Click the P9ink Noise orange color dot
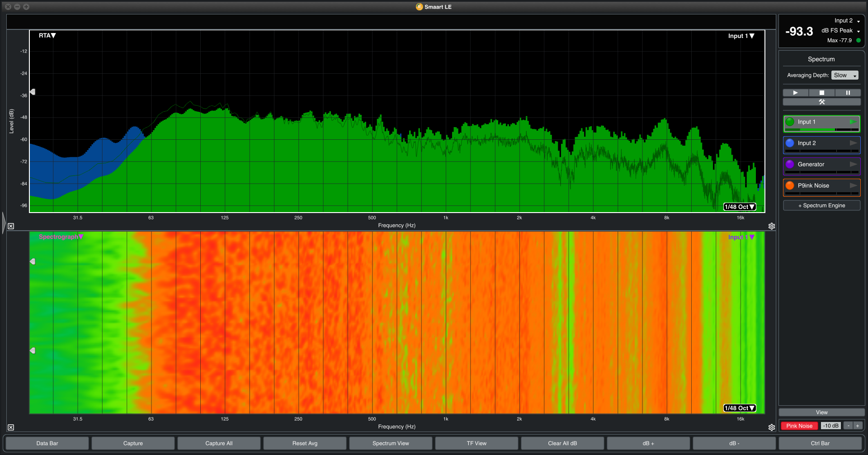Image resolution: width=868 pixels, height=455 pixels. click(x=790, y=185)
